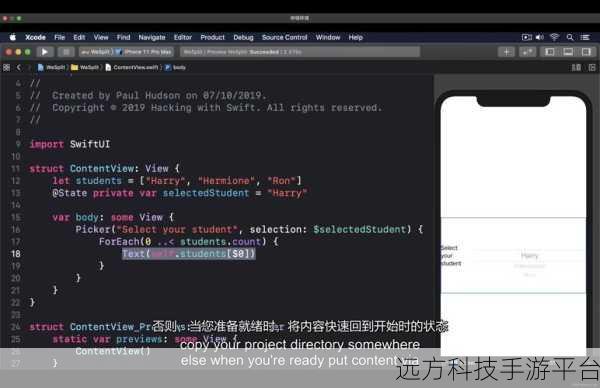600x388 pixels.
Task: Click the struct ContentView_Previews line
Action: tap(91, 327)
